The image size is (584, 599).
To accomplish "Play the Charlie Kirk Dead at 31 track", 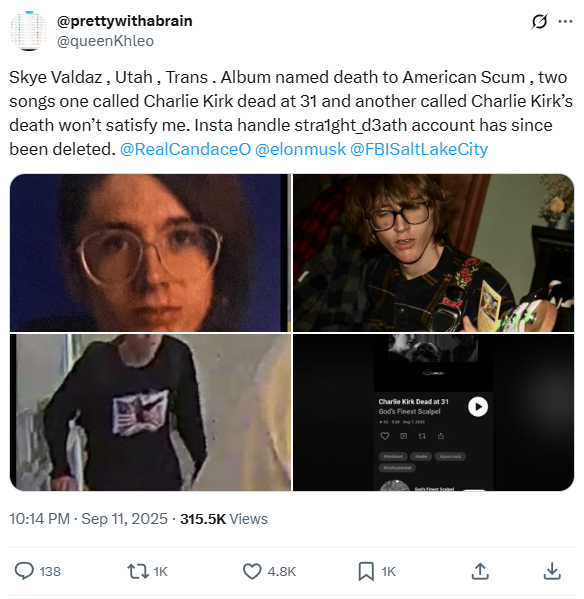I will click(478, 406).
